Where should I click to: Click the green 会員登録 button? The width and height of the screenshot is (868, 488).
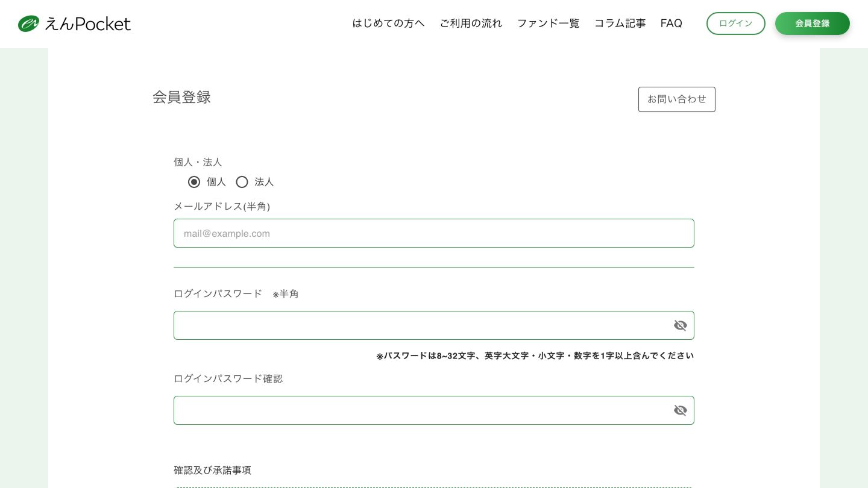point(813,23)
